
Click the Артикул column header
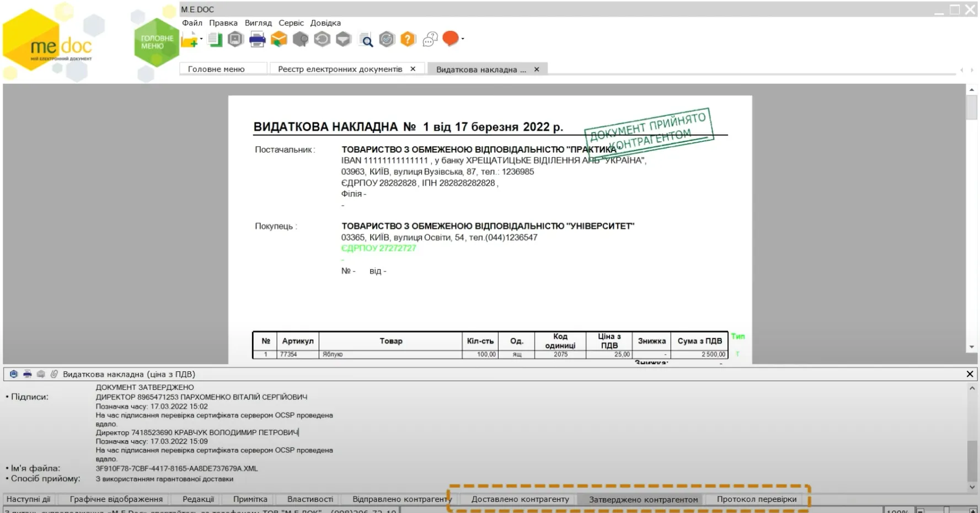298,341
